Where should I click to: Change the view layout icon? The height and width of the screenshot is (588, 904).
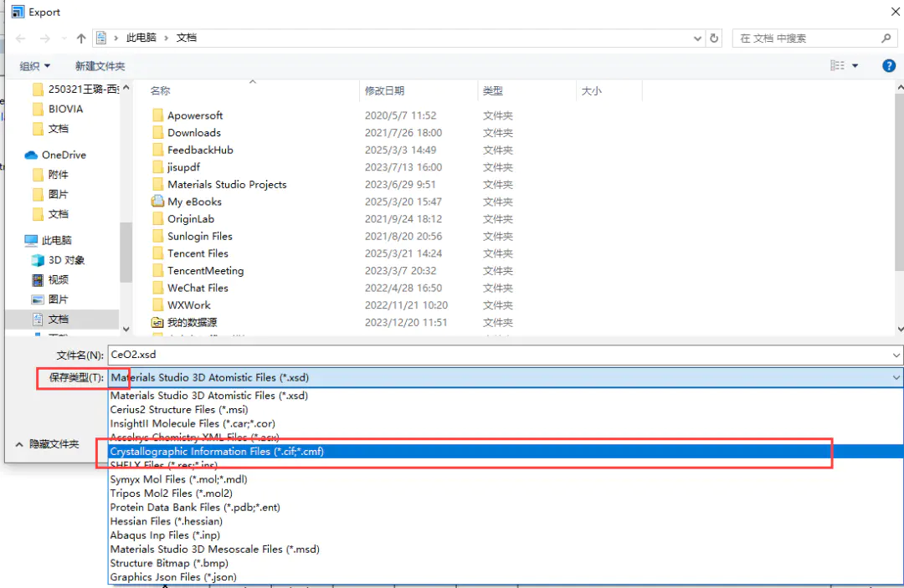click(837, 65)
